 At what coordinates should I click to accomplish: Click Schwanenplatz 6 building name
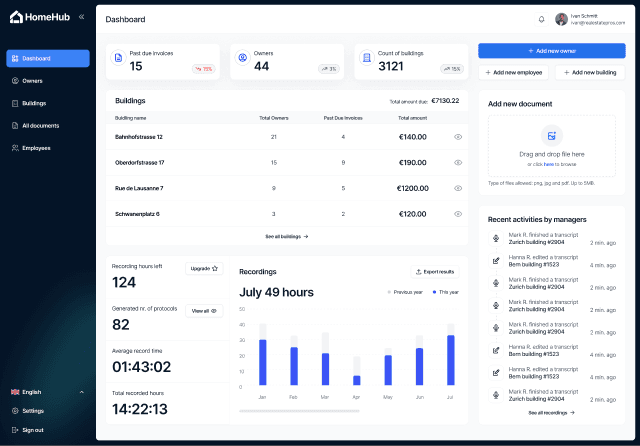coord(137,214)
